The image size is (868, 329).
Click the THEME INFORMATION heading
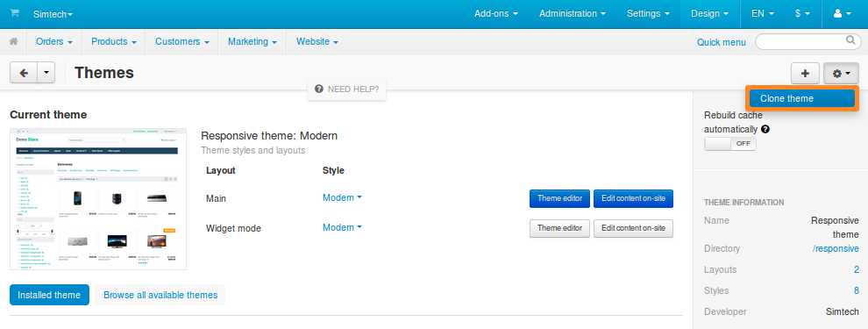tap(744, 202)
